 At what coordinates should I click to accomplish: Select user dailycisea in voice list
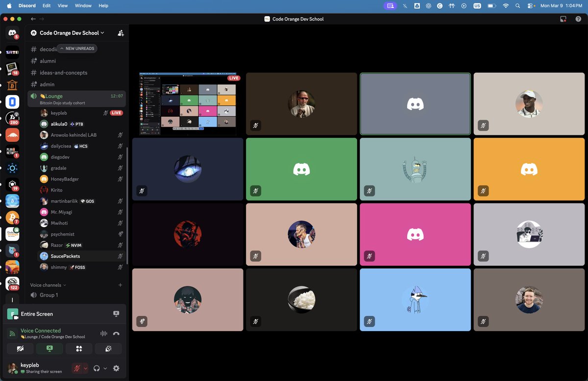click(x=81, y=146)
